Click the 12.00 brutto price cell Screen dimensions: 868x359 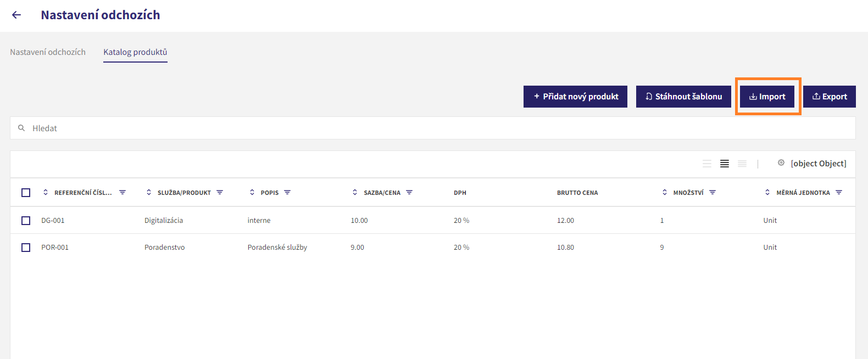(565, 220)
